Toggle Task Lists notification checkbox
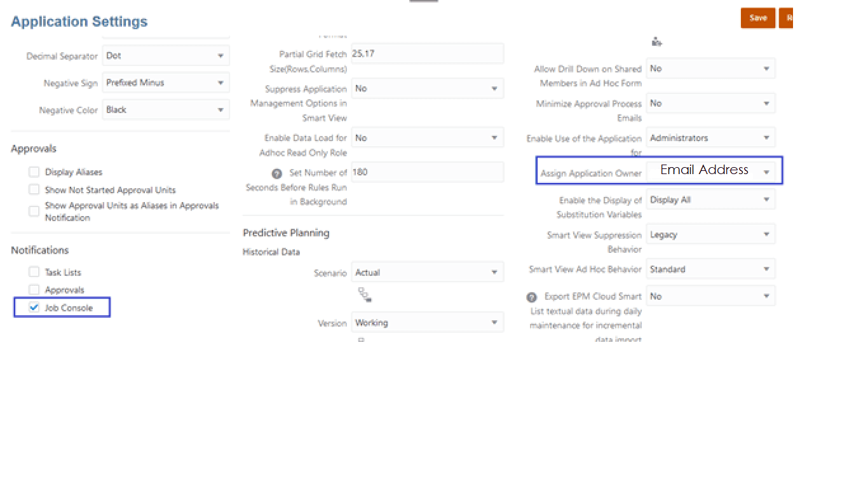Viewport: 868px width, 488px height. tap(34, 272)
